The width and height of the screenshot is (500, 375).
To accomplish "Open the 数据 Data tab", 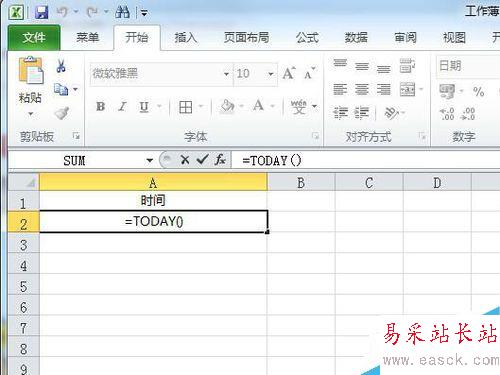I will pos(356,37).
